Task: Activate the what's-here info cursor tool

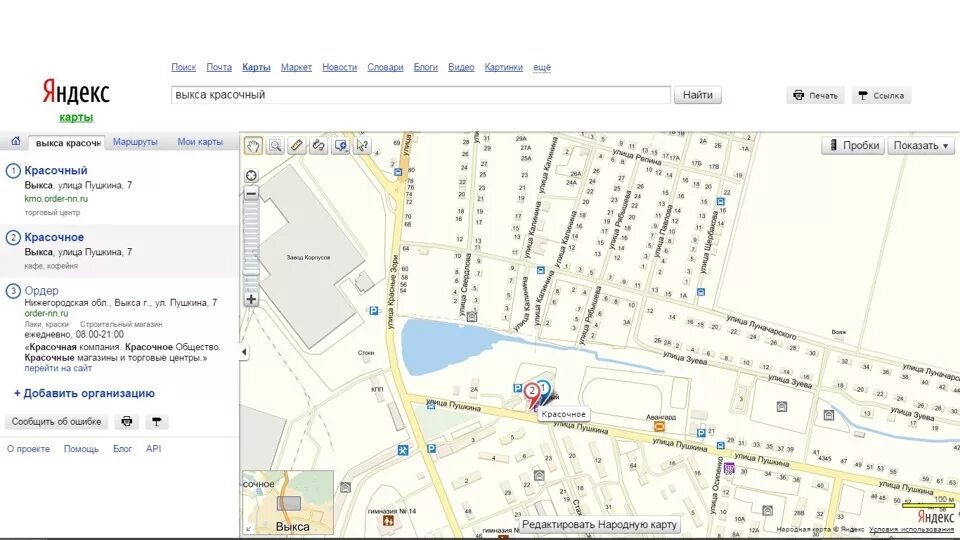Action: (362, 146)
